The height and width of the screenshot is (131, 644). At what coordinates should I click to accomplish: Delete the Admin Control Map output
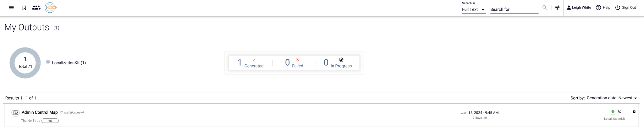click(x=634, y=112)
